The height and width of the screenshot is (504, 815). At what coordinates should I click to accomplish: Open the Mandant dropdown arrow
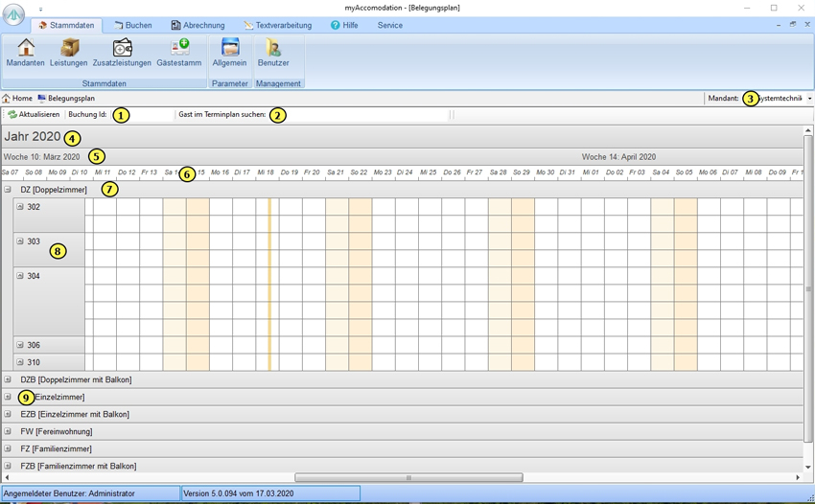pyautogui.click(x=809, y=99)
